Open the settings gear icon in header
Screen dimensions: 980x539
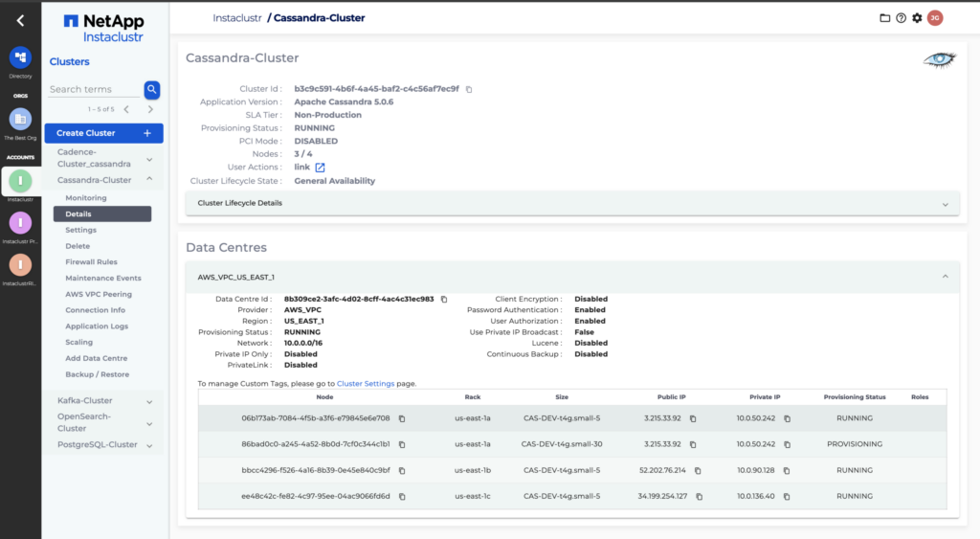point(917,18)
